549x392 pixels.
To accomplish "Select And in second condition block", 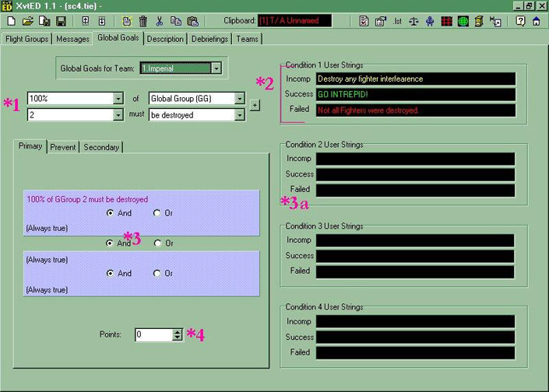I will point(110,273).
